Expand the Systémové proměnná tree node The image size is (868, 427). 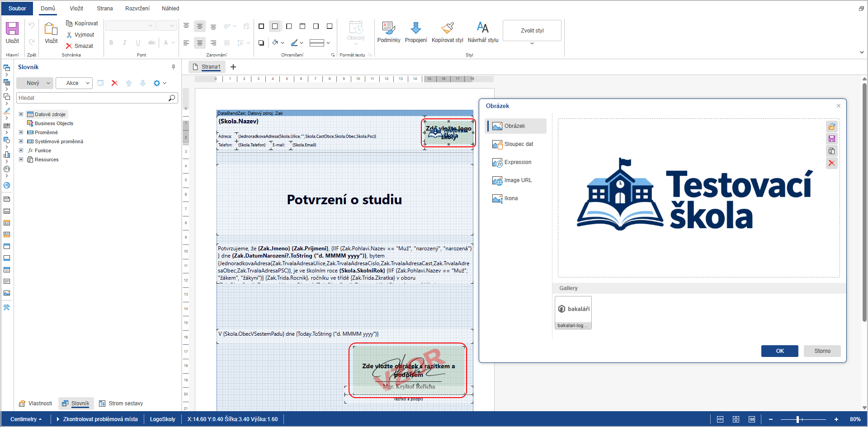(x=21, y=141)
